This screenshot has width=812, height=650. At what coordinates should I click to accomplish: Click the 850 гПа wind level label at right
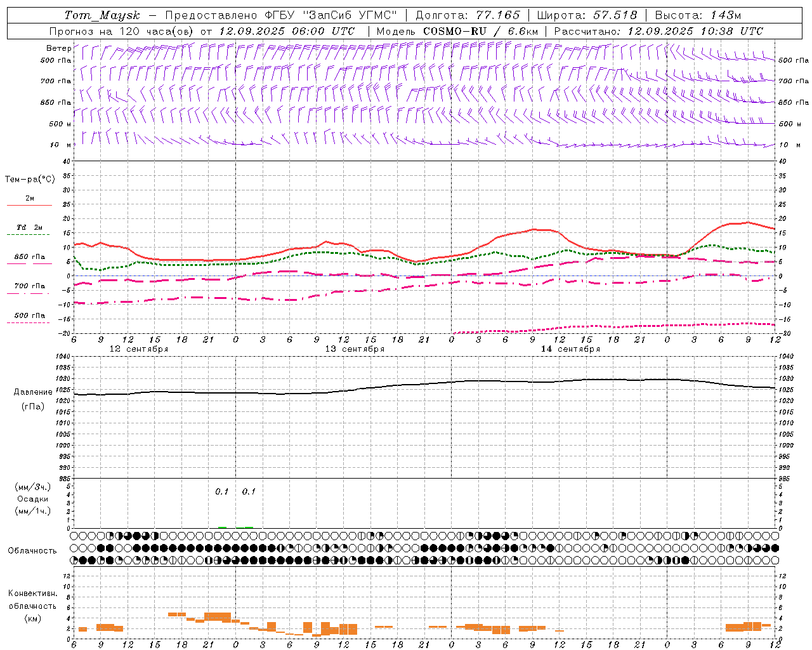point(794,102)
